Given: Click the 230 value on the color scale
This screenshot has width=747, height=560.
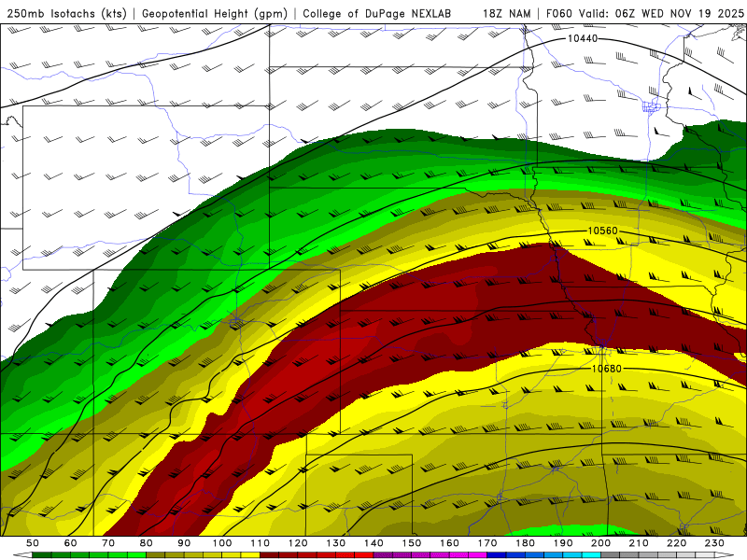Looking at the screenshot, I should point(714,543).
